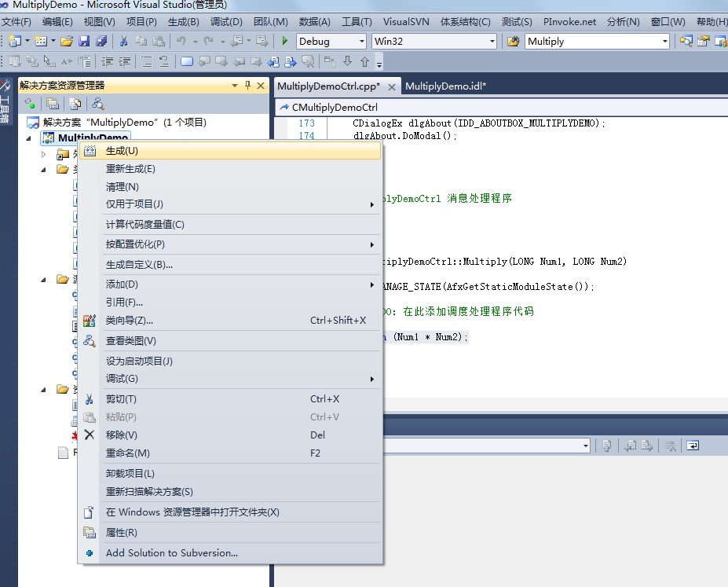This screenshot has width=728, height=587.
Task: Open the VisualSVN menu
Action: (406, 22)
